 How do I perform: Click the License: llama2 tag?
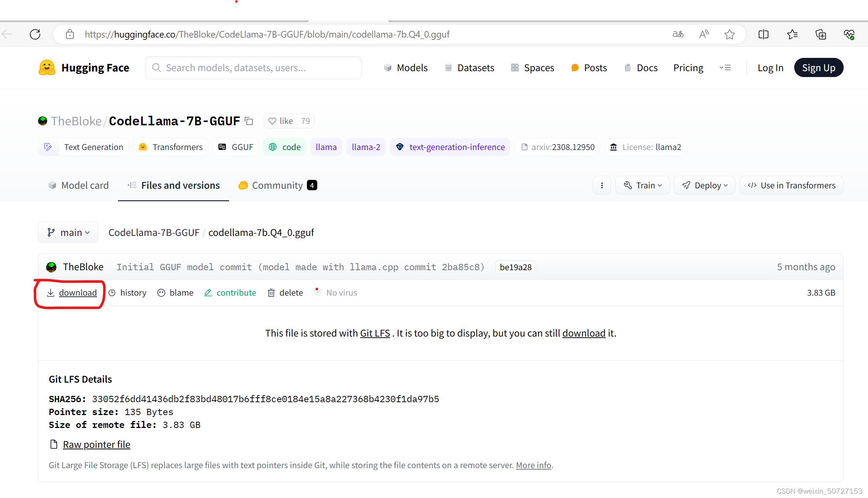(645, 147)
